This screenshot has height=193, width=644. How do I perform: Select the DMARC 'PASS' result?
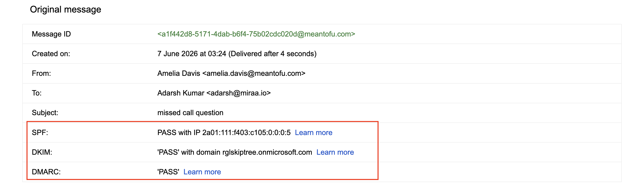pos(168,172)
